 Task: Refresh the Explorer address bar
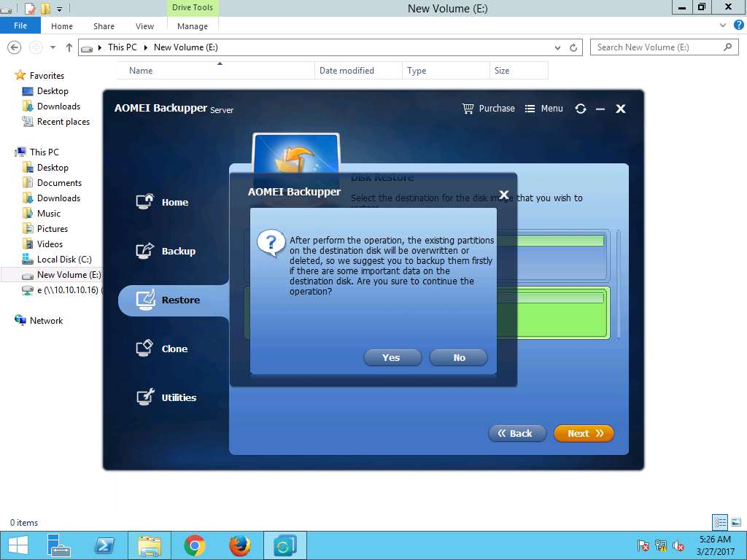click(x=573, y=47)
